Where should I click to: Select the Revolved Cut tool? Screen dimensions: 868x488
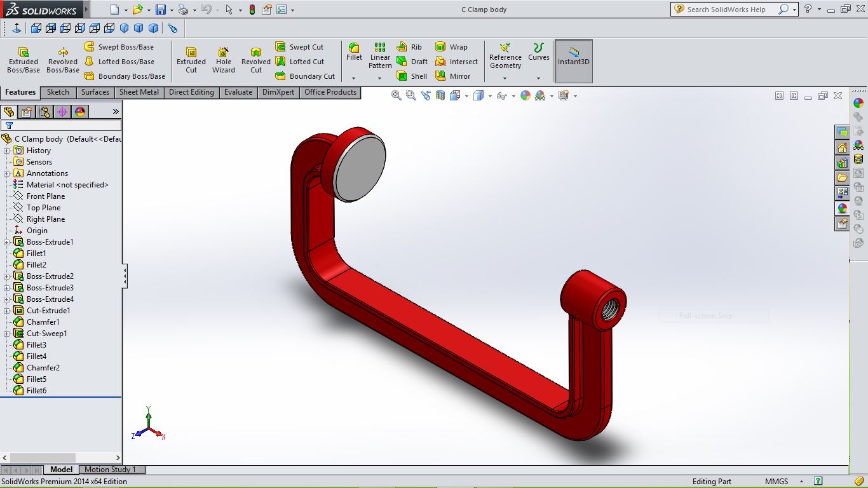[x=256, y=60]
